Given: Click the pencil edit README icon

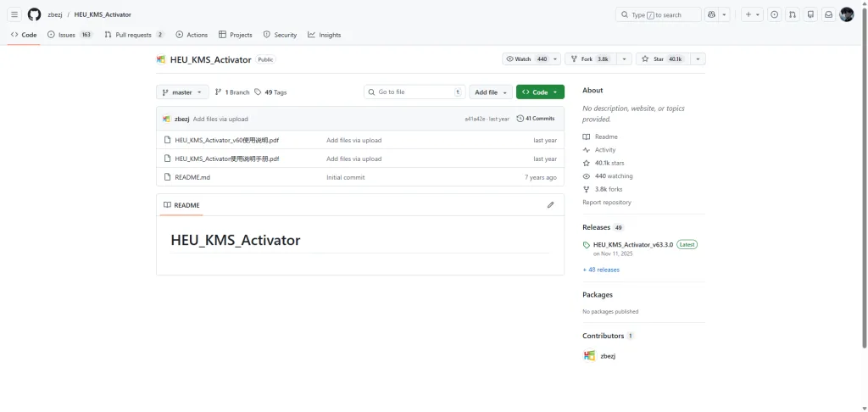Looking at the screenshot, I should click(550, 205).
